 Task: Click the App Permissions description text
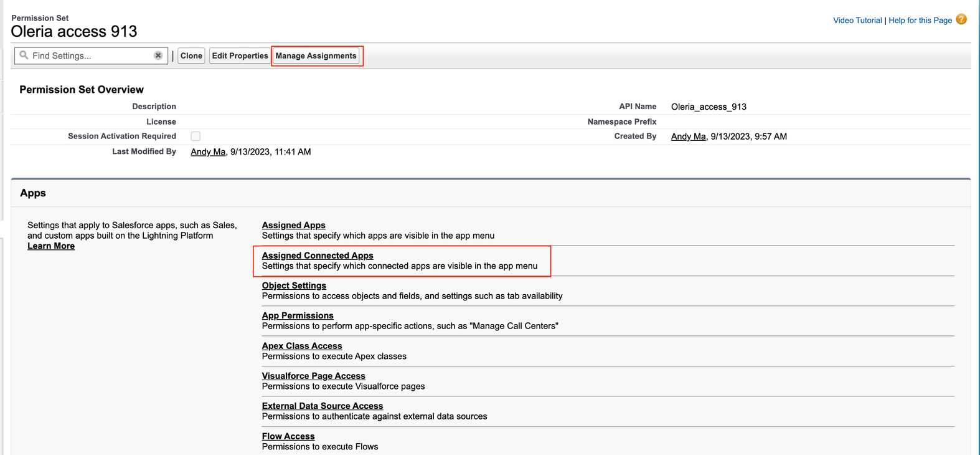[x=410, y=326]
